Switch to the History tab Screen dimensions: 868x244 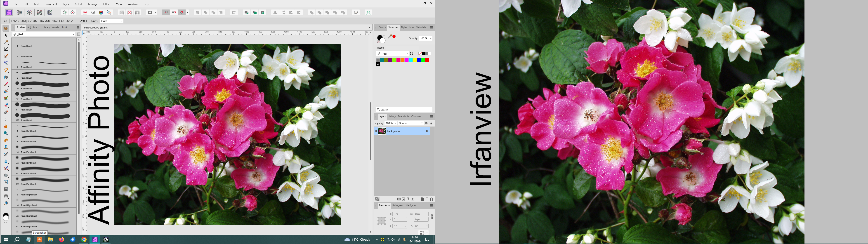[x=392, y=117]
